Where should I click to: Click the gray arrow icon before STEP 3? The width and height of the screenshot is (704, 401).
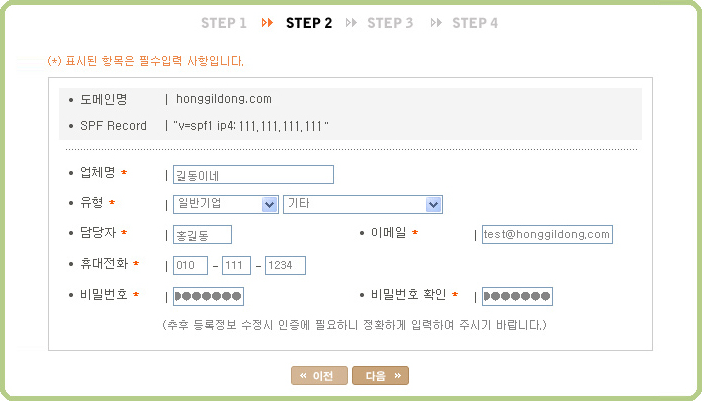pyautogui.click(x=351, y=22)
